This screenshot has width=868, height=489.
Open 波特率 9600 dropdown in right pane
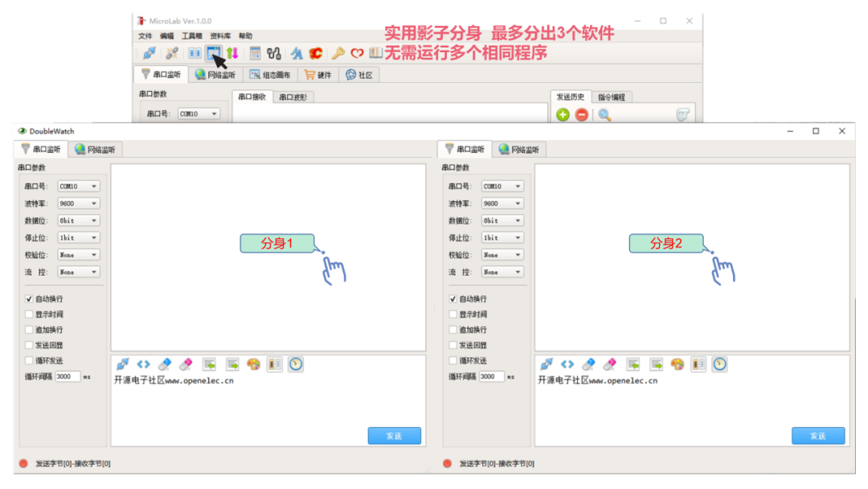[x=502, y=203]
